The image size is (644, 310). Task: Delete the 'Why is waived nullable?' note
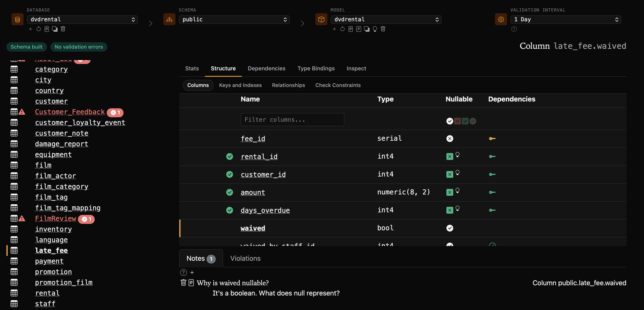tap(184, 282)
